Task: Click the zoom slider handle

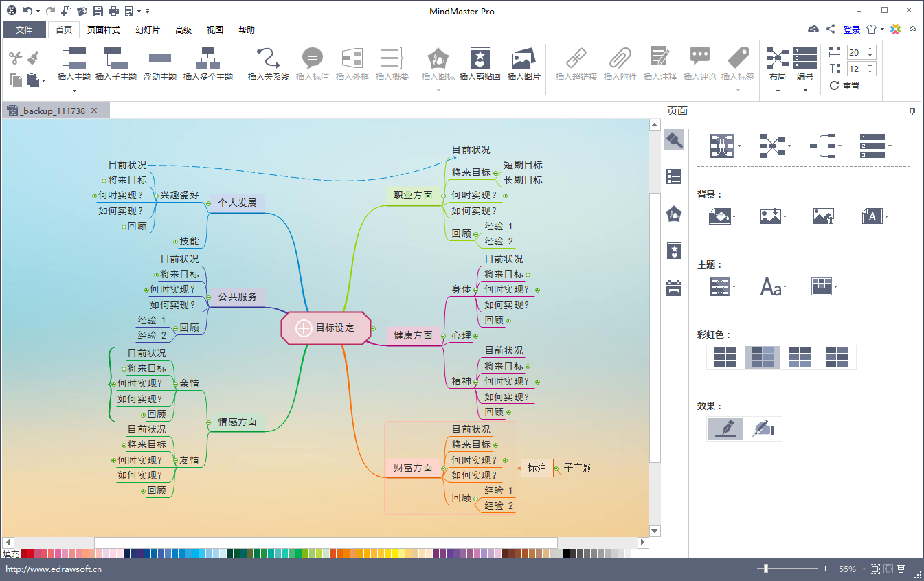Action: point(765,569)
